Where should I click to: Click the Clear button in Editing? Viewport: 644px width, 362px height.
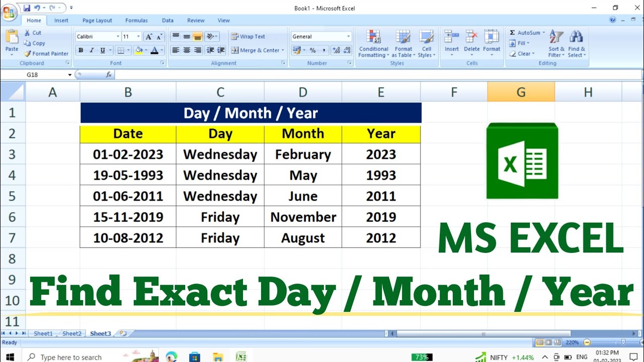pyautogui.click(x=521, y=54)
